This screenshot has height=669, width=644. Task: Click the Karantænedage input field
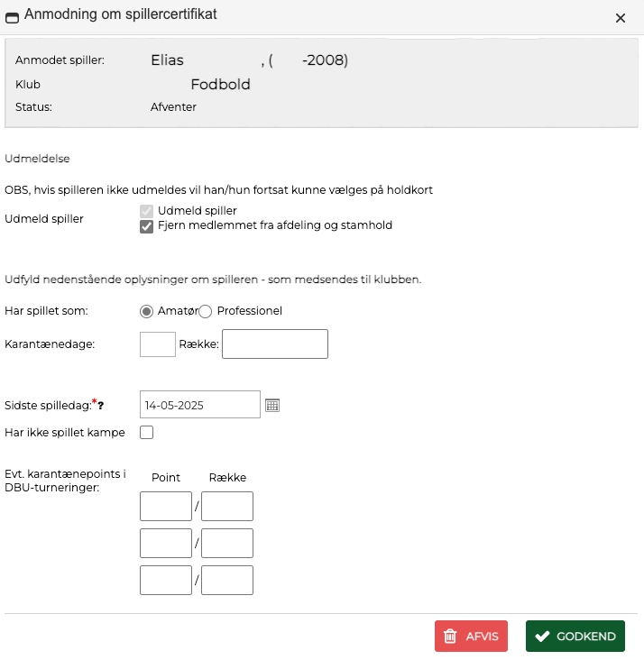(x=158, y=344)
